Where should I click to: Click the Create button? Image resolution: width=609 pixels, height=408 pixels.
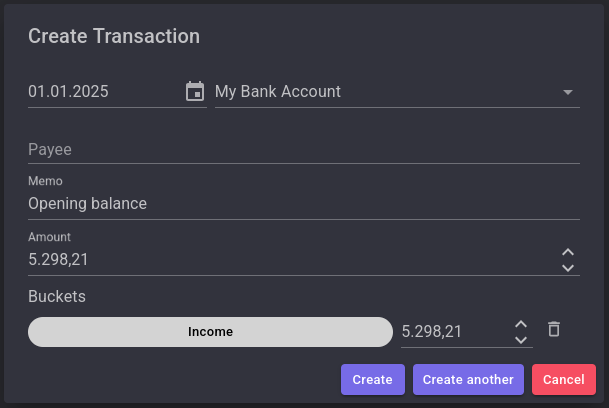coord(372,380)
